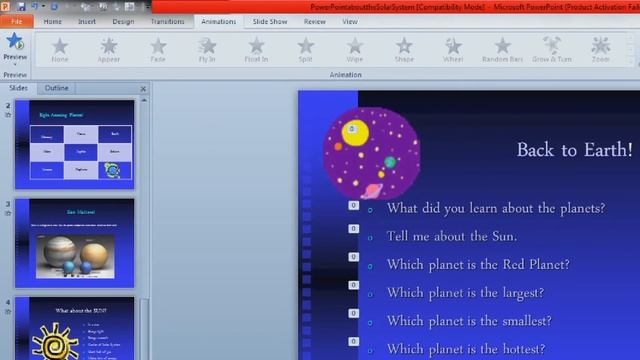The image size is (640, 360).
Task: Switch to the Outline pane tab
Action: (56, 88)
